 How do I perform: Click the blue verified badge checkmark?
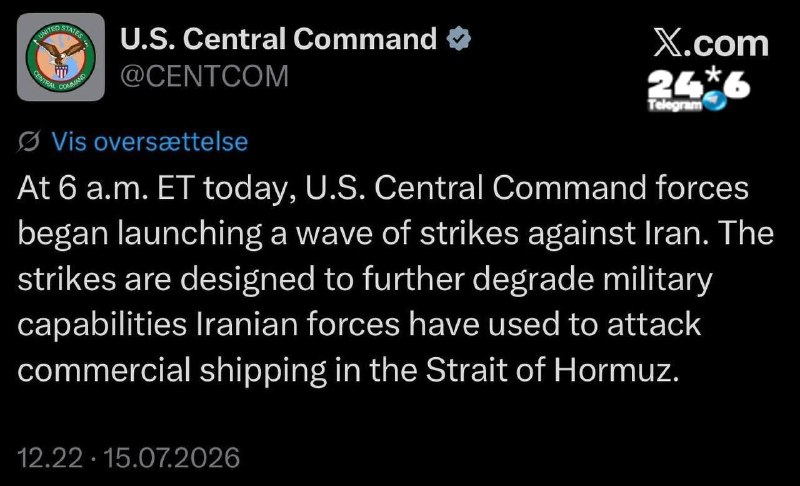[x=459, y=39]
